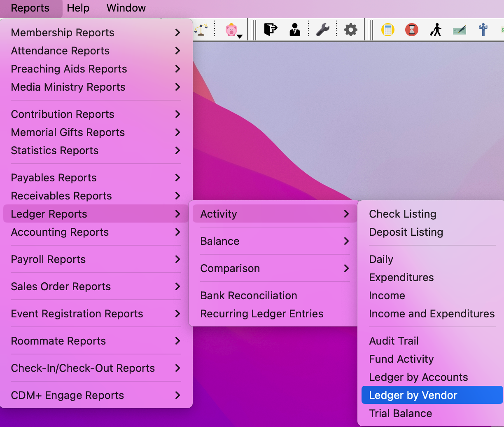Click the red hourglass icon
This screenshot has width=504, height=427.
pyautogui.click(x=411, y=30)
